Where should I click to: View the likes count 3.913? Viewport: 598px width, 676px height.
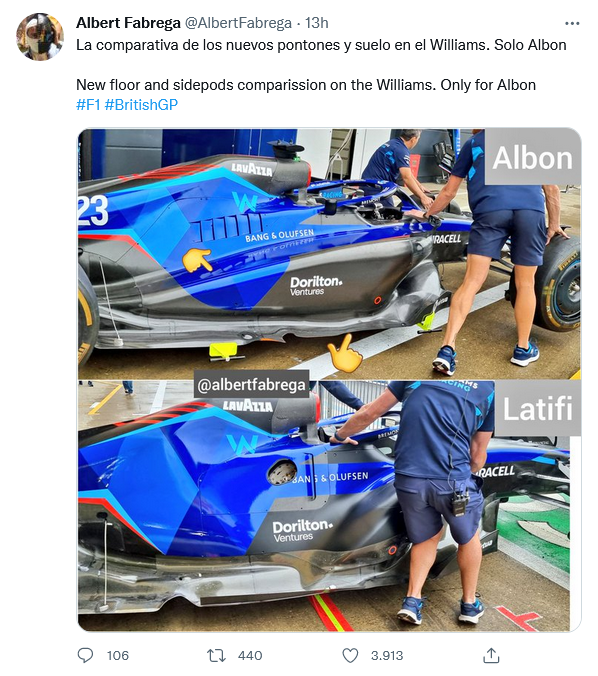coord(387,655)
